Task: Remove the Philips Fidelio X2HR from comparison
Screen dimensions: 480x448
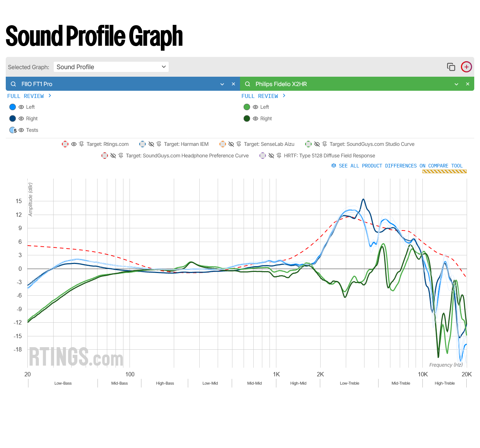Action: [x=467, y=84]
